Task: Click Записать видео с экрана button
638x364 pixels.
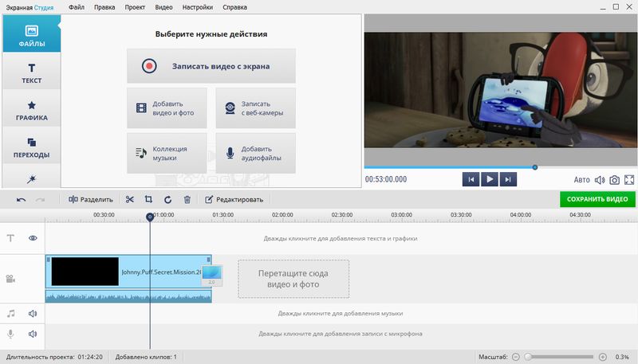Action: pos(211,66)
